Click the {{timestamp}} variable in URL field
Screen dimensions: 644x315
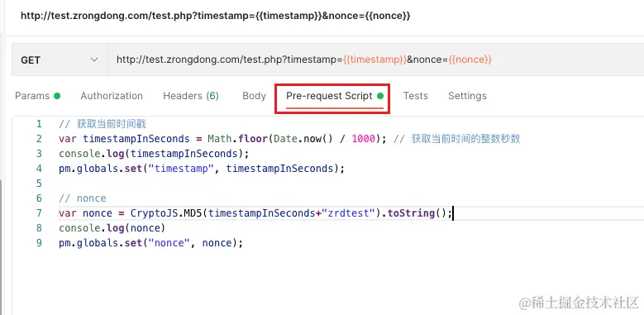[x=374, y=60]
